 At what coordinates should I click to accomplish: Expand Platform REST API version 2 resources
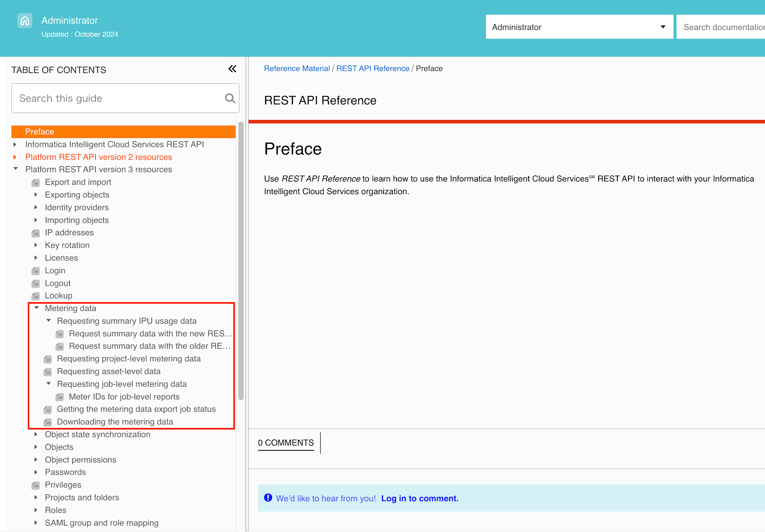pyautogui.click(x=15, y=157)
